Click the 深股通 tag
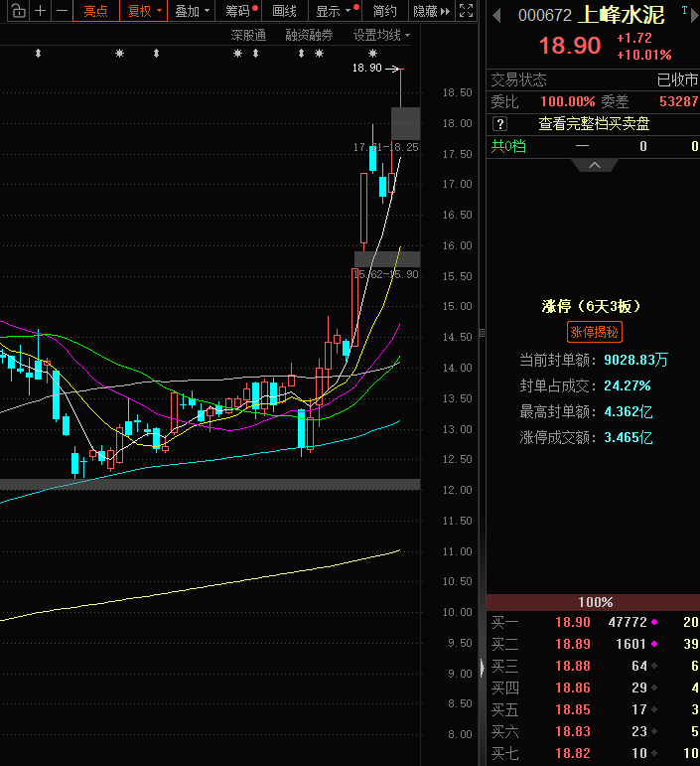 pyautogui.click(x=248, y=35)
